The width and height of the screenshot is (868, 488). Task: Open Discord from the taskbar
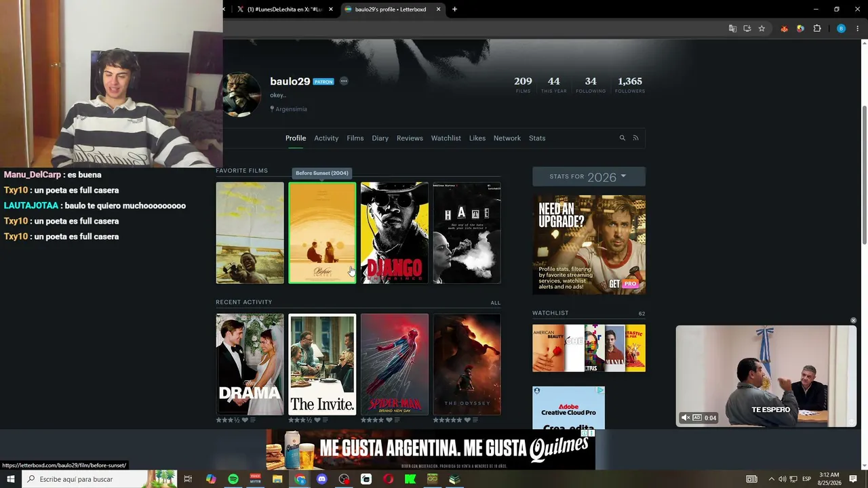pyautogui.click(x=322, y=479)
